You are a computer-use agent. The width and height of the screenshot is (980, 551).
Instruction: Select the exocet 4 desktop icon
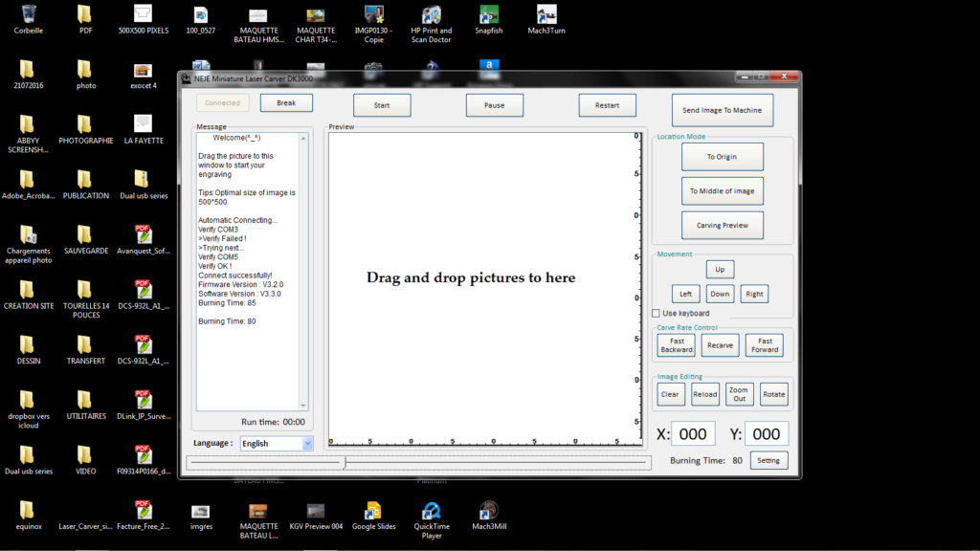click(x=144, y=76)
